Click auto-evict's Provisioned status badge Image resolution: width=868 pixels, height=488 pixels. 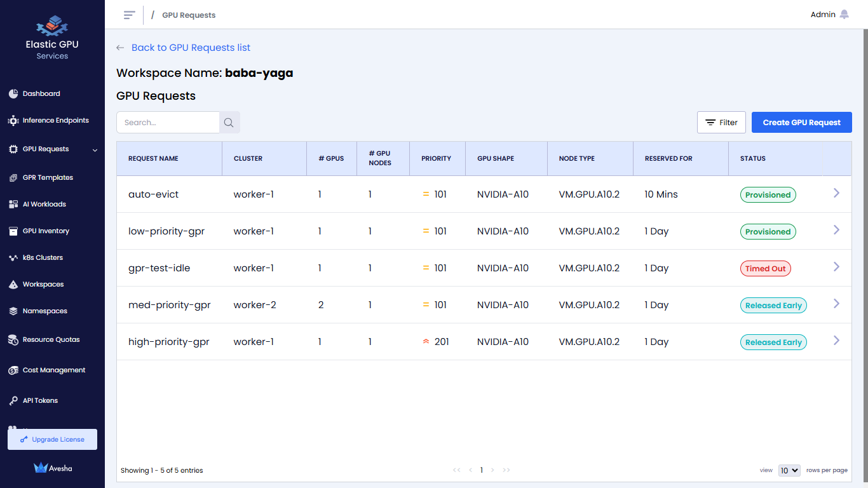click(768, 195)
